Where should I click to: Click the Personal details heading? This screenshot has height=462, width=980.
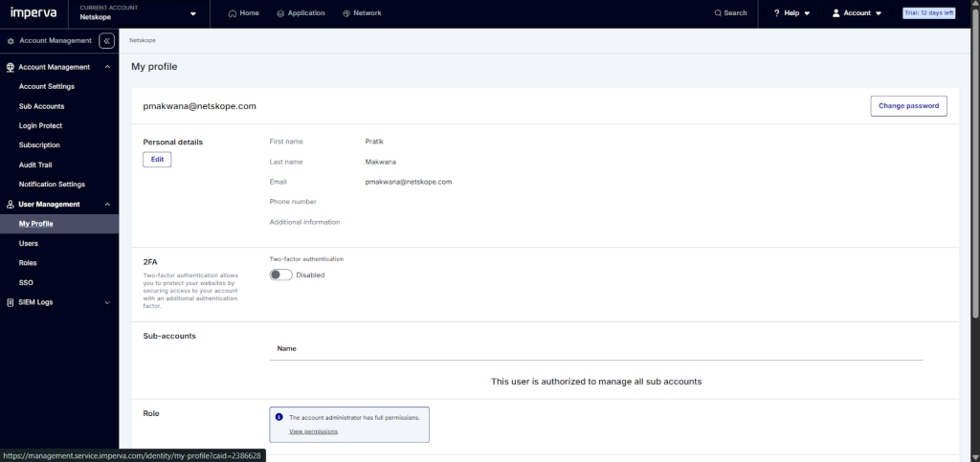point(173,142)
